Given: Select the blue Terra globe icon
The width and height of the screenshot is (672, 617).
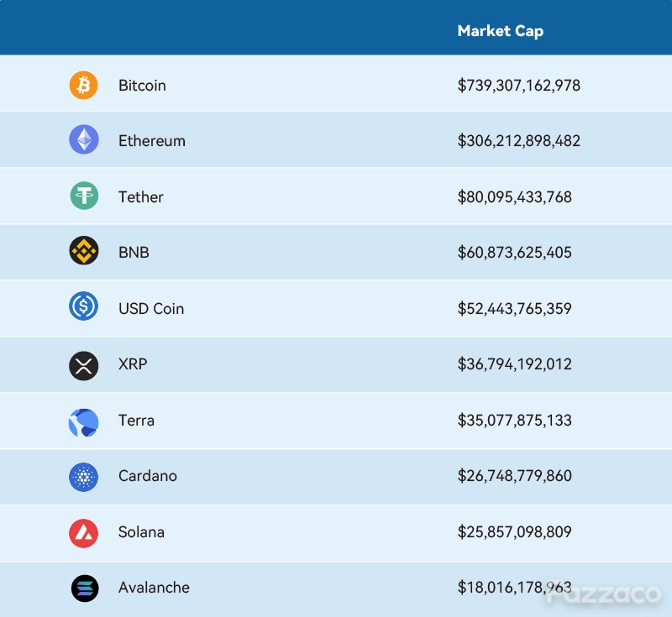Looking at the screenshot, I should [x=83, y=422].
